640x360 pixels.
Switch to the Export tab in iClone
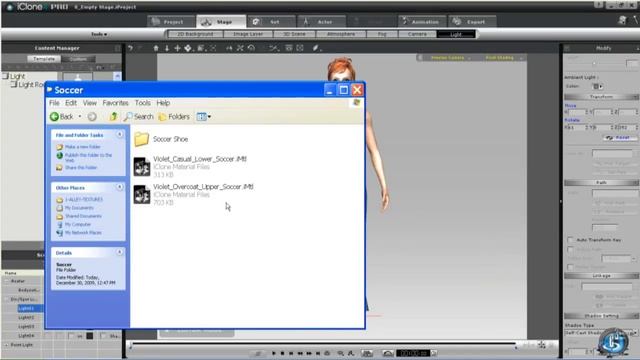[x=472, y=22]
